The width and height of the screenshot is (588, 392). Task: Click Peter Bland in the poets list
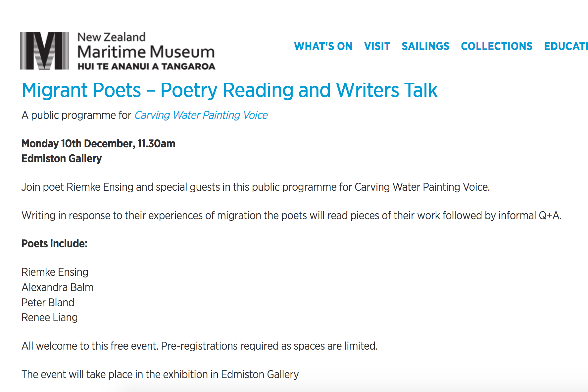pos(48,303)
